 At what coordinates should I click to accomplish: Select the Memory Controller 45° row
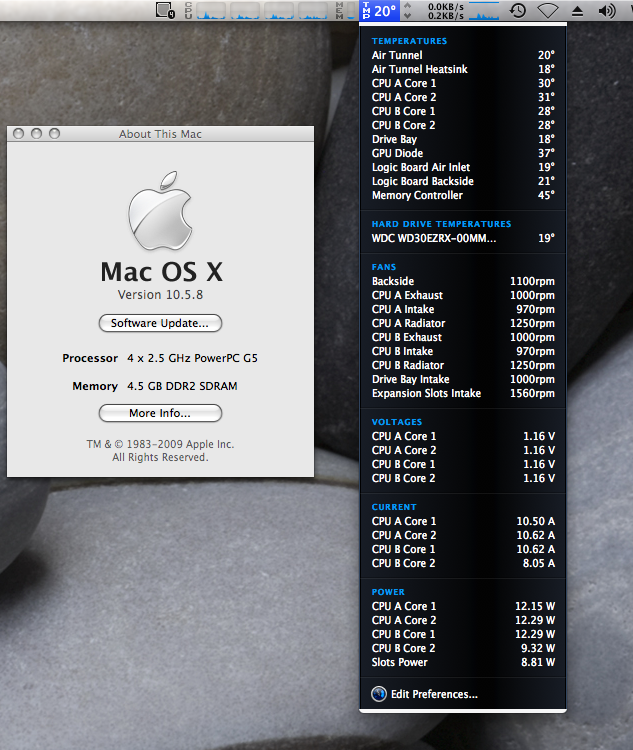coord(463,195)
